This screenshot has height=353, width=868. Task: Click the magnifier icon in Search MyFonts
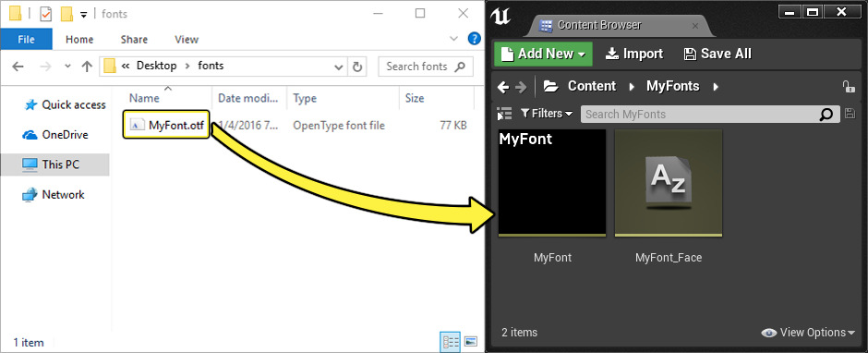(x=826, y=115)
